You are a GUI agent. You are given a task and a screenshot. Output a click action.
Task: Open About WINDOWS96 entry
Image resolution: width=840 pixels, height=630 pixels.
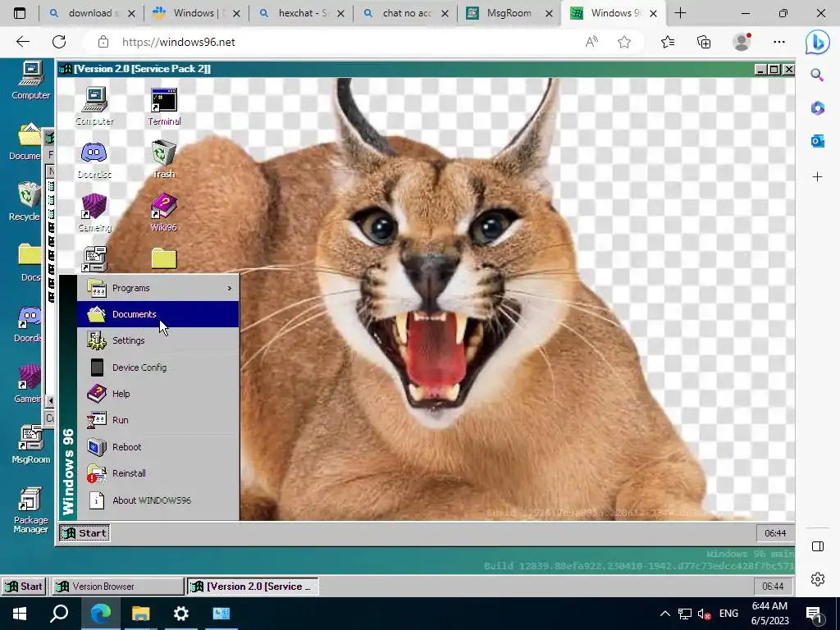[x=158, y=500]
